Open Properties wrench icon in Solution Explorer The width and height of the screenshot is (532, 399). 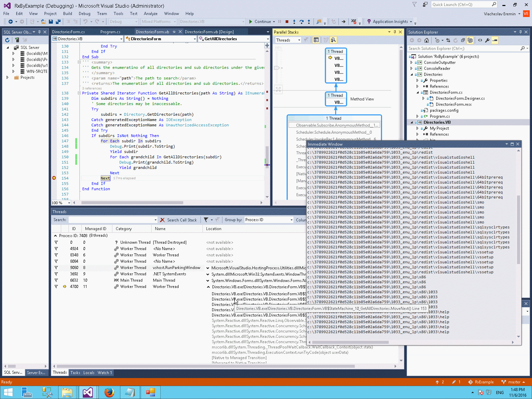pyautogui.click(x=487, y=40)
